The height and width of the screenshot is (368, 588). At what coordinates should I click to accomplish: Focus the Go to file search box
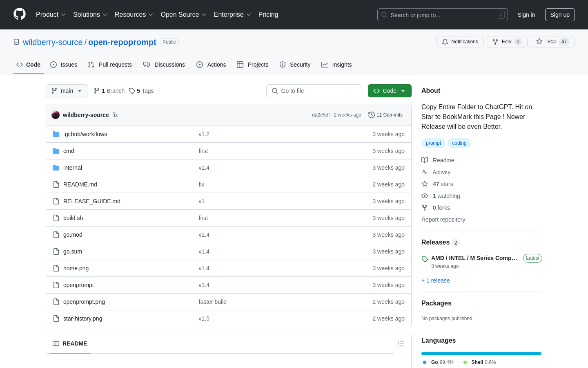314,91
